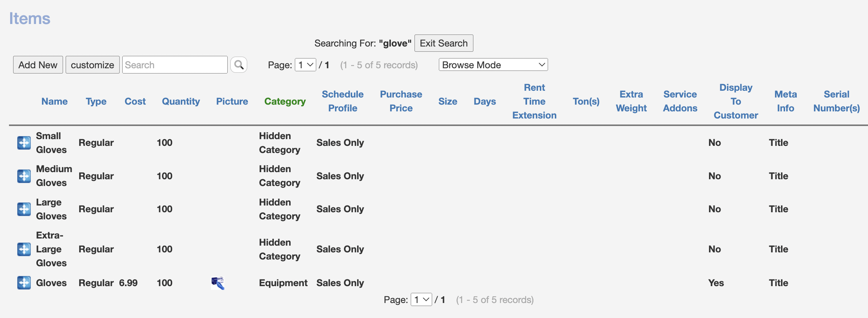Viewport: 868px width, 318px height.
Task: Sort by the Name column header
Action: [54, 101]
